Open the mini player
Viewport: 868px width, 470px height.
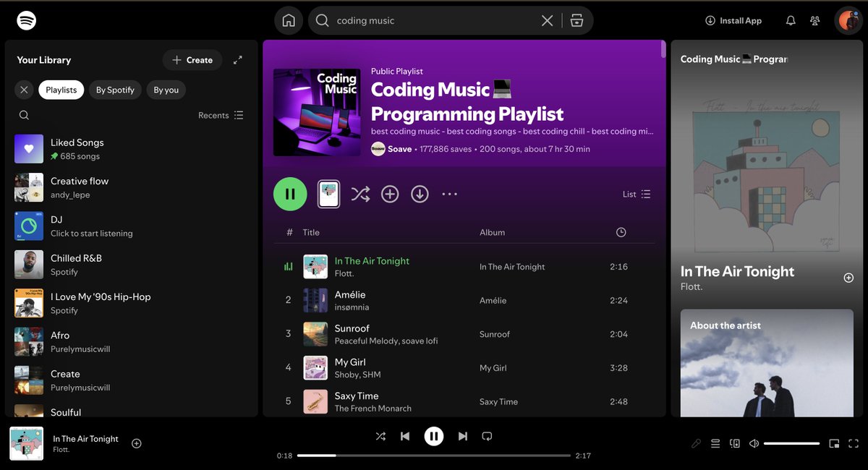point(834,443)
